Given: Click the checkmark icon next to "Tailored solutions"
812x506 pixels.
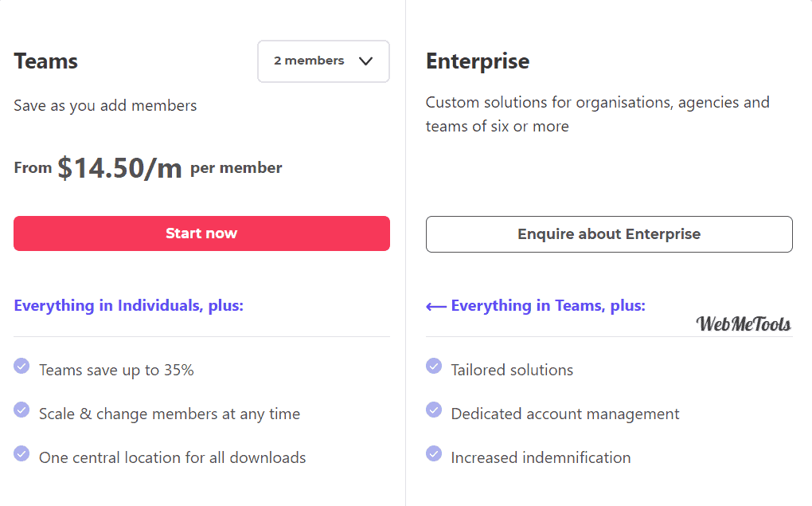Looking at the screenshot, I should point(434,366).
